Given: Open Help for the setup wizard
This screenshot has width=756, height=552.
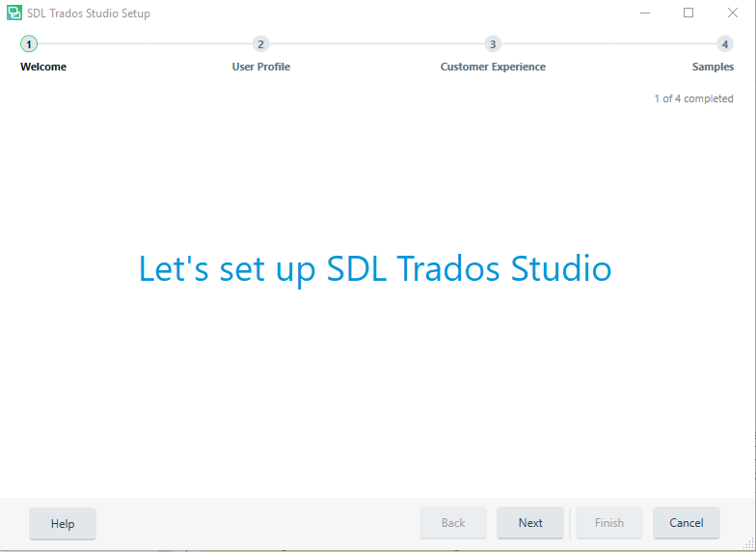Looking at the screenshot, I should 63,523.
